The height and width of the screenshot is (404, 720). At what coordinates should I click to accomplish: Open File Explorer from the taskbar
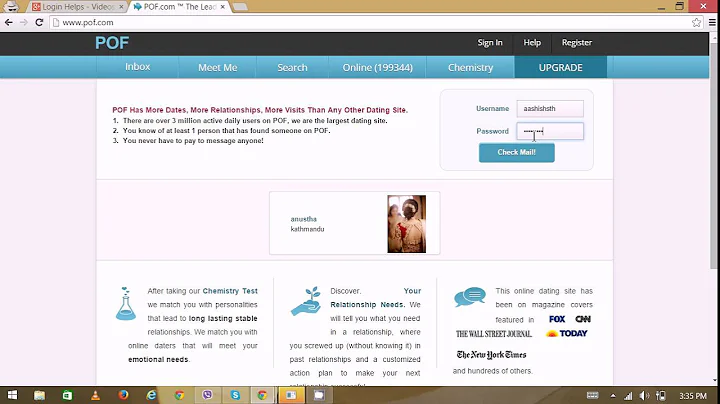[x=39, y=395]
